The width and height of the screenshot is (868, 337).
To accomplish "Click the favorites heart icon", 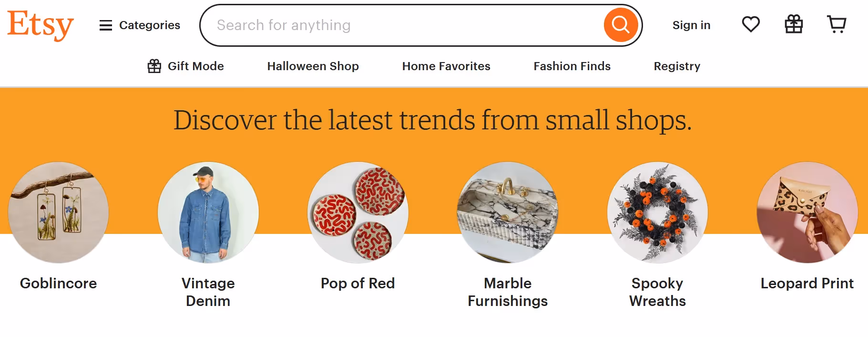I will click(x=751, y=24).
